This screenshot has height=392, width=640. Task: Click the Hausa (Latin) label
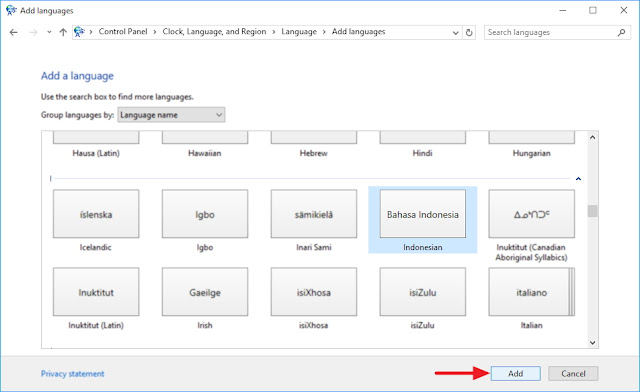[x=96, y=153]
